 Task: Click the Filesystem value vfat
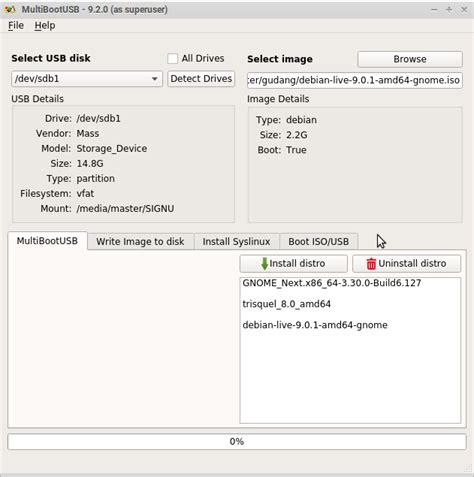85,194
